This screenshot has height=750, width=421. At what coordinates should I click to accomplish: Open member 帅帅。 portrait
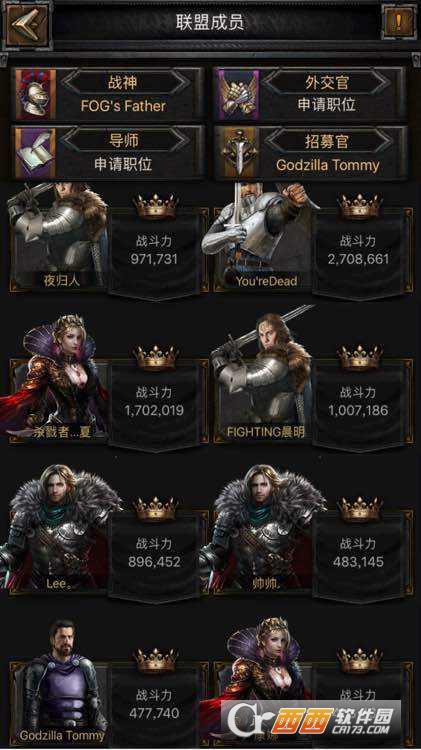(x=262, y=529)
